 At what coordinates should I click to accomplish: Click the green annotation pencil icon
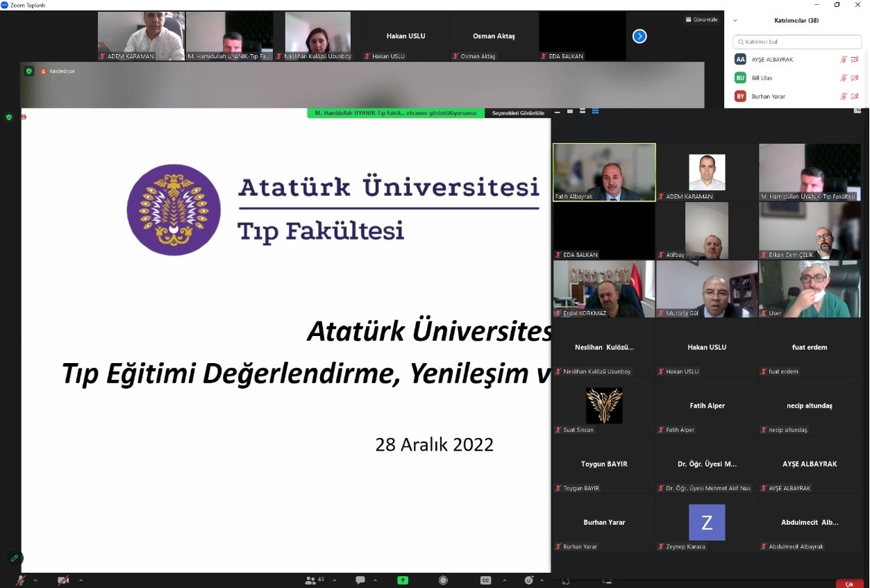pos(14,558)
